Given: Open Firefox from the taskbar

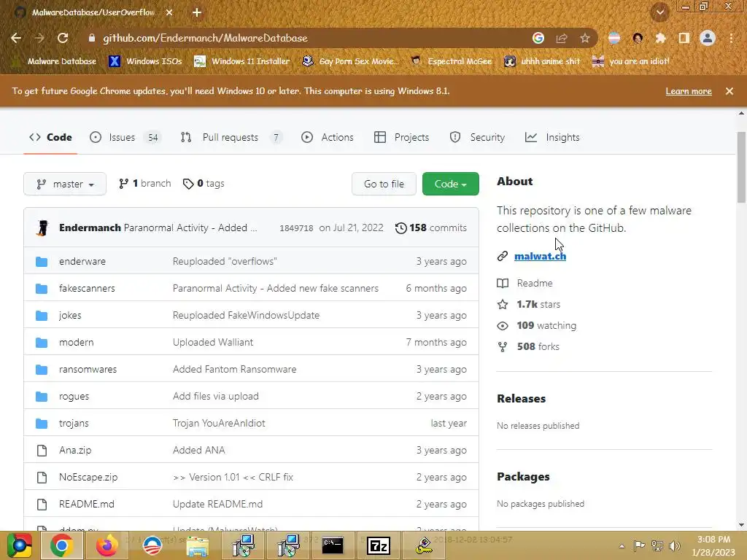Looking at the screenshot, I should click(x=107, y=545).
